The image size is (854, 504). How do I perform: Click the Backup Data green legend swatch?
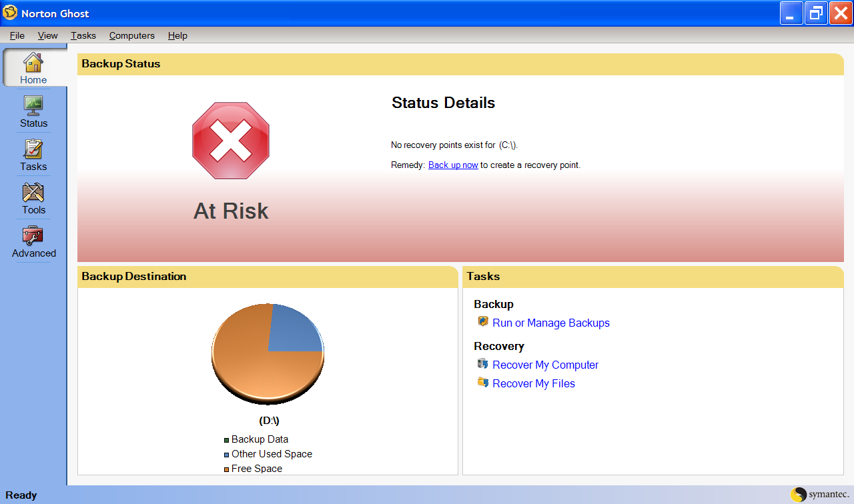click(227, 440)
